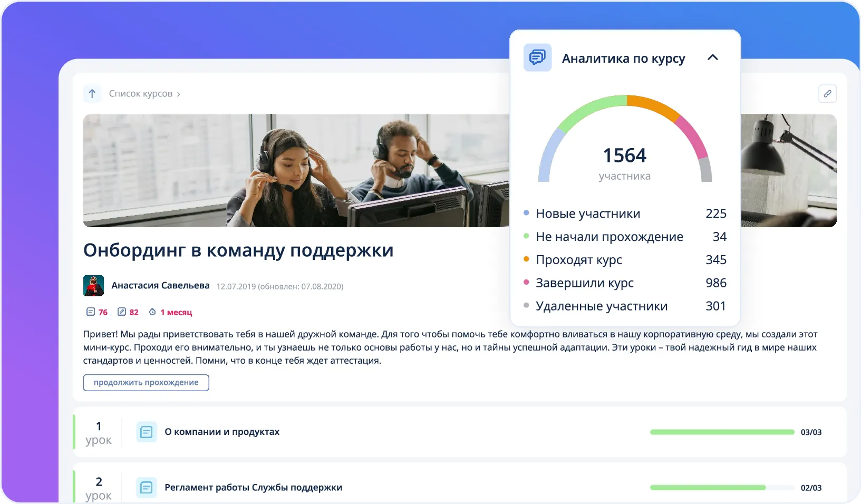Screen dimensions: 861x504
Task: Click lesson icon for Регламент работы Службы поддержки
Action: coord(147,488)
